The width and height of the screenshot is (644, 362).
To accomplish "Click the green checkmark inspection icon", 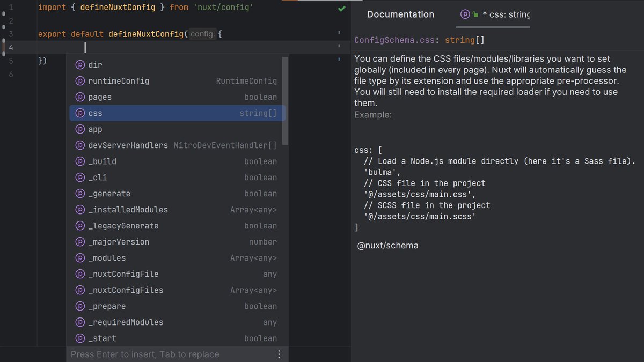I will 341,9.
